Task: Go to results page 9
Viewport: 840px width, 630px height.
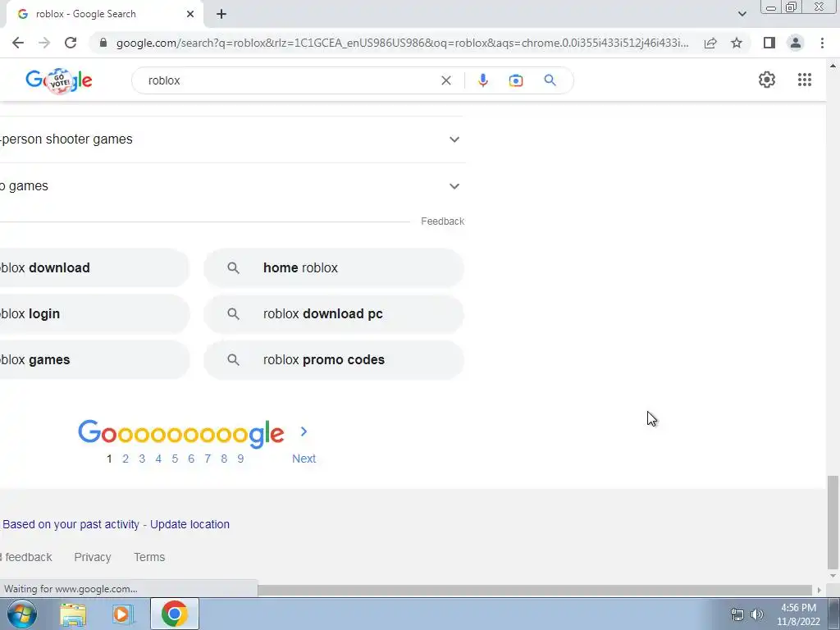Action: 240,459
